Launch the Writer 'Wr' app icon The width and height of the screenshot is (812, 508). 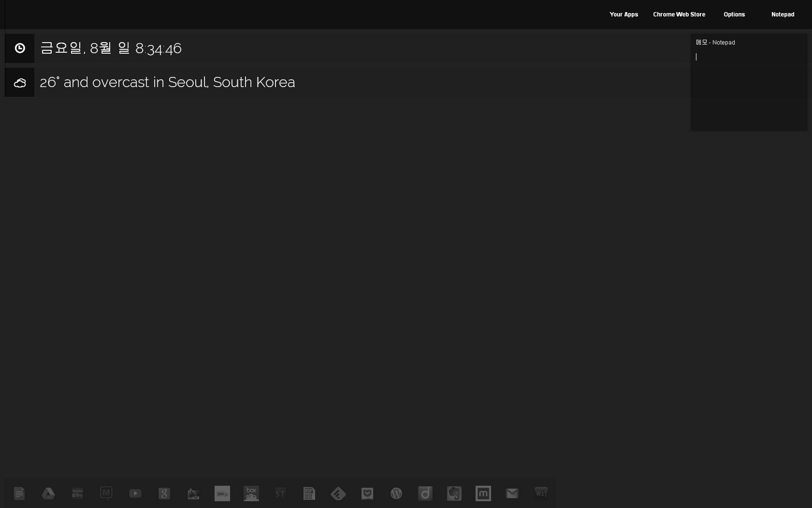tap(541, 493)
